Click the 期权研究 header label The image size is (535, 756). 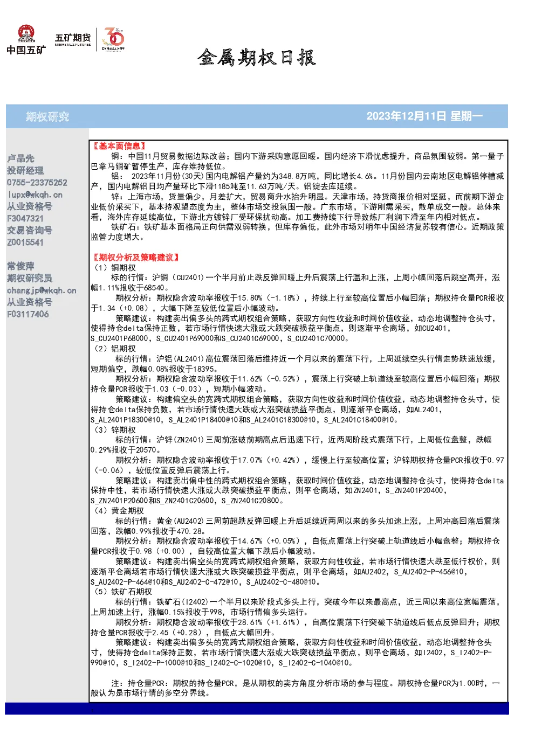tap(47, 116)
